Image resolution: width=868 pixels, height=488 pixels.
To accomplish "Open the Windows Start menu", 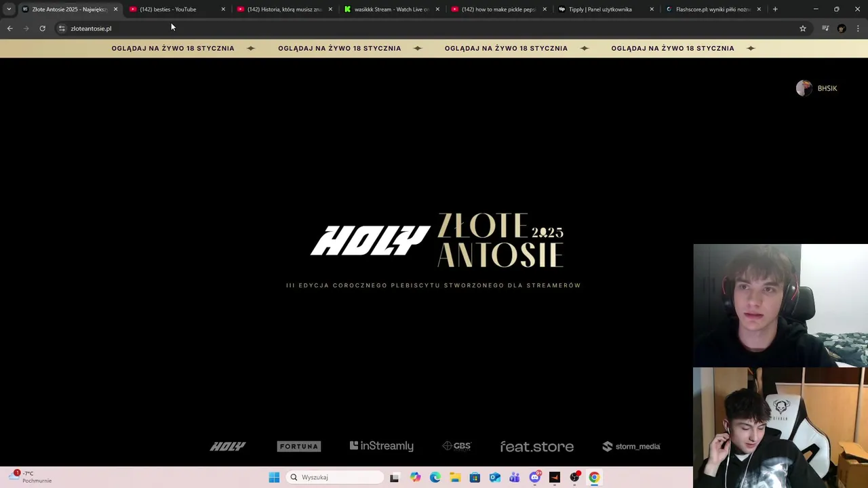I will tap(274, 477).
